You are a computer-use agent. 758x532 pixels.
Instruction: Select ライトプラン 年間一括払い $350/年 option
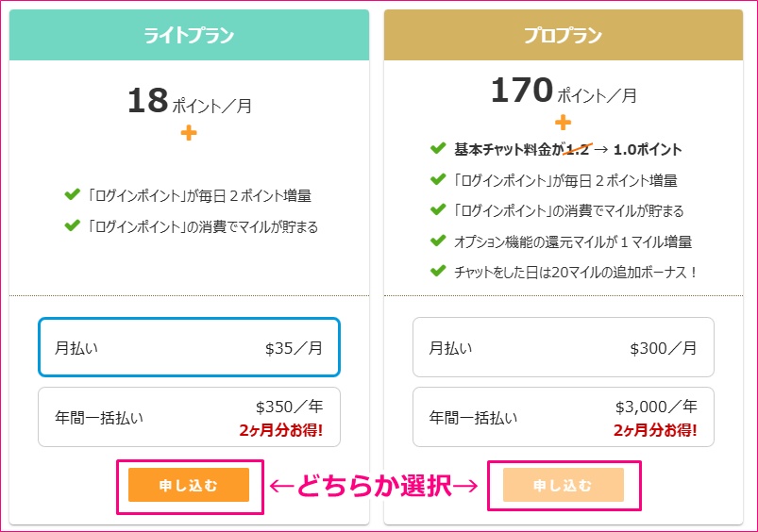coord(189,417)
